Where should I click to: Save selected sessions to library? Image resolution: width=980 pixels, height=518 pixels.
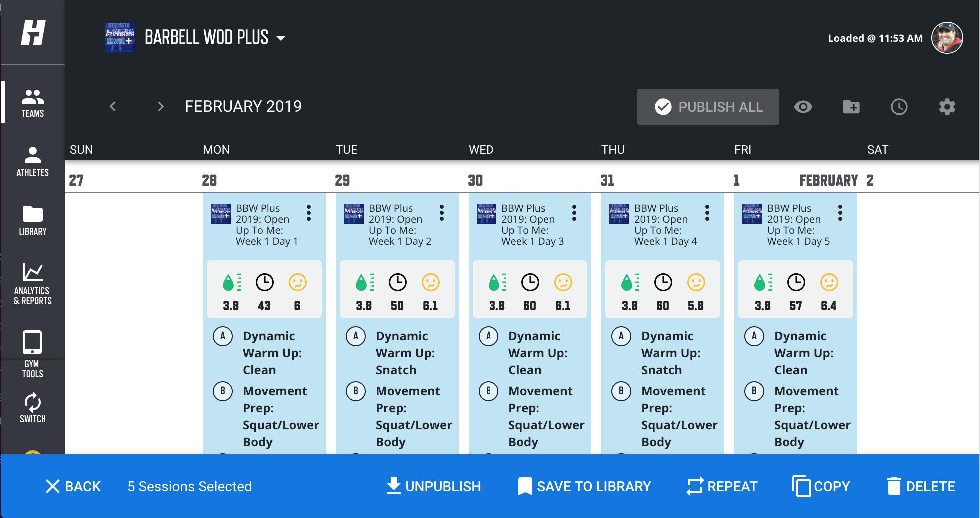pyautogui.click(x=584, y=486)
